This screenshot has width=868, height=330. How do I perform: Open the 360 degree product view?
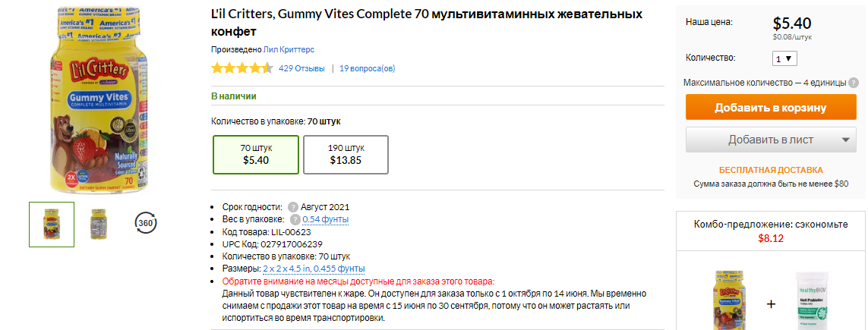coord(146,224)
